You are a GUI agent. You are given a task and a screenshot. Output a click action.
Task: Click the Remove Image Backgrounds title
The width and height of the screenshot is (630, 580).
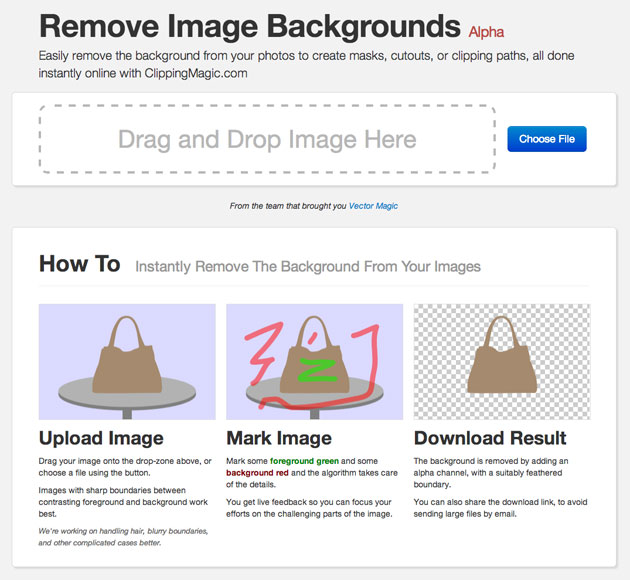coord(250,27)
